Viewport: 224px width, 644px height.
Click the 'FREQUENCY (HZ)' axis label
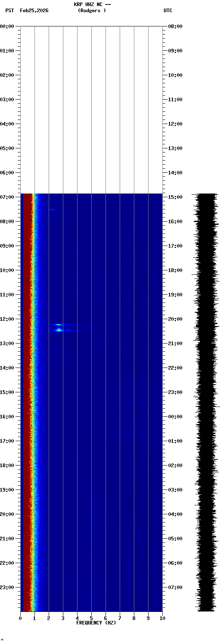(96, 623)
